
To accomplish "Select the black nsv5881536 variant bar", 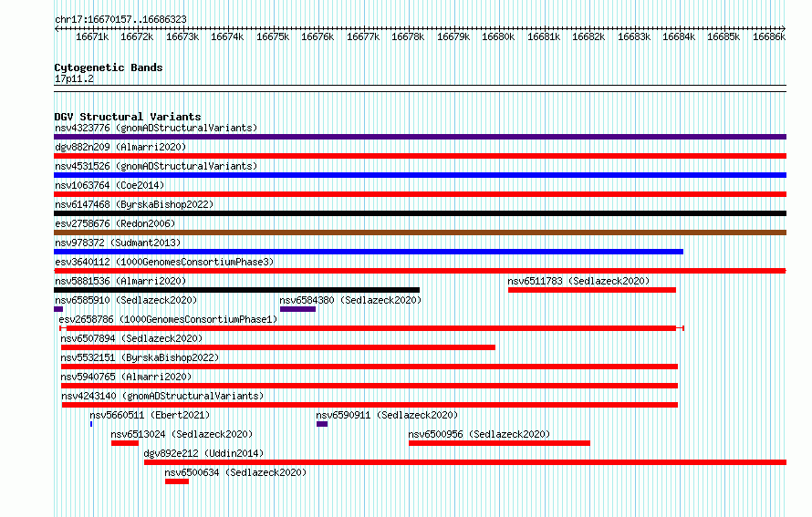I will click(x=236, y=290).
